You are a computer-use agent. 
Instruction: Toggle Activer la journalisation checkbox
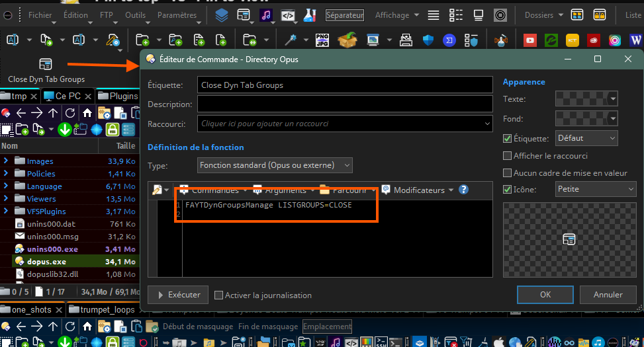click(219, 295)
